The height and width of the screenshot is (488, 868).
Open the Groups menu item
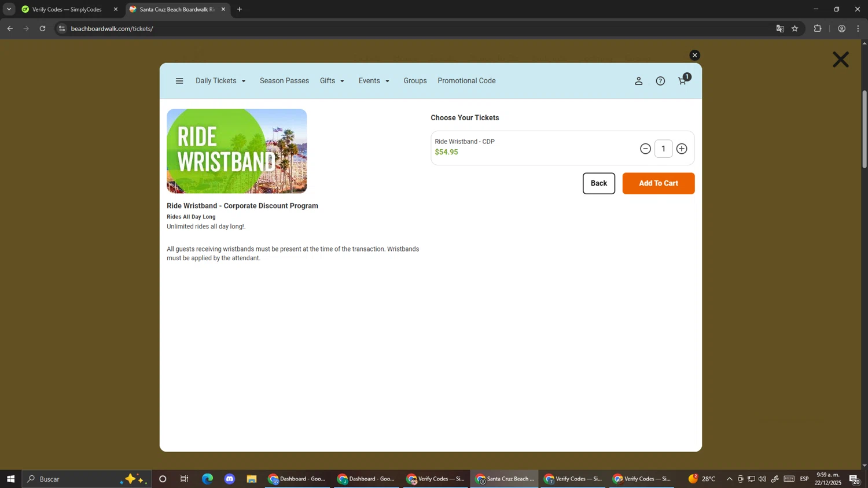(x=415, y=81)
